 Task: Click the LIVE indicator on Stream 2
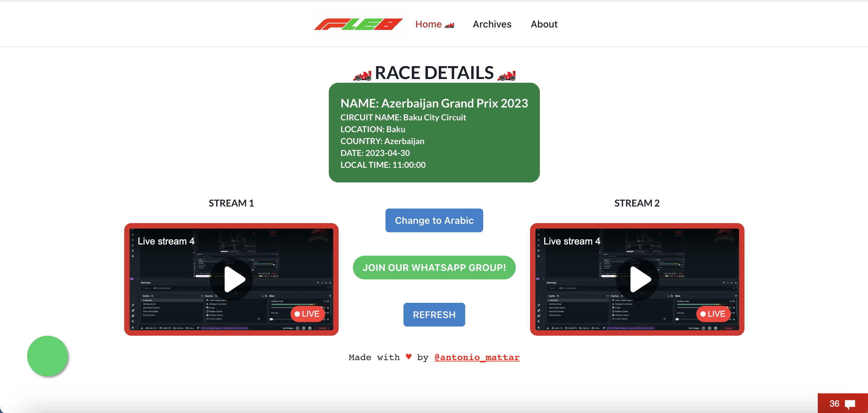[x=714, y=314]
